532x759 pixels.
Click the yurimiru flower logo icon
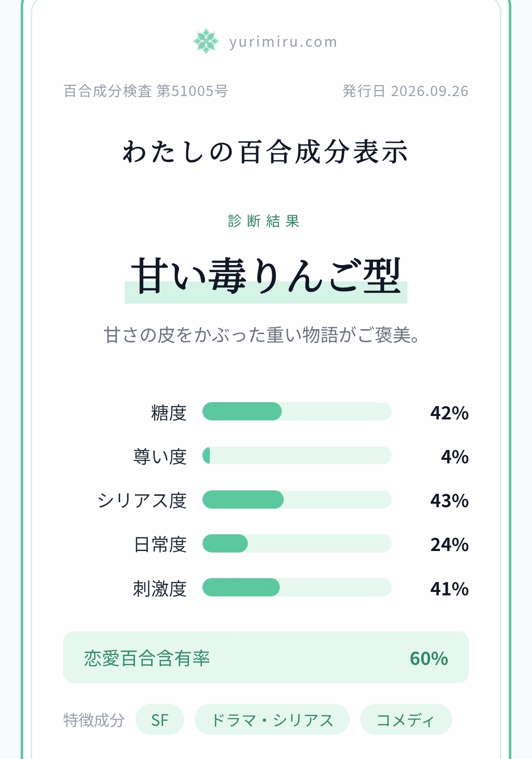pos(206,41)
